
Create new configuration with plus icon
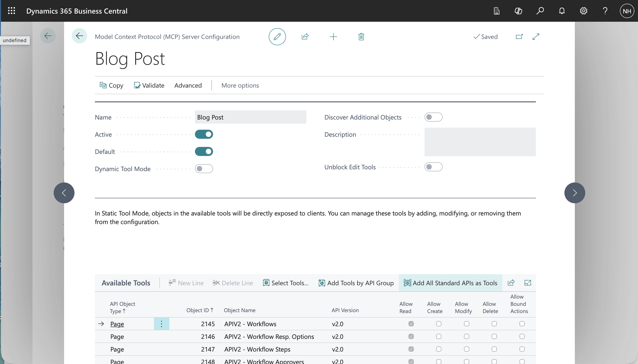pos(333,37)
